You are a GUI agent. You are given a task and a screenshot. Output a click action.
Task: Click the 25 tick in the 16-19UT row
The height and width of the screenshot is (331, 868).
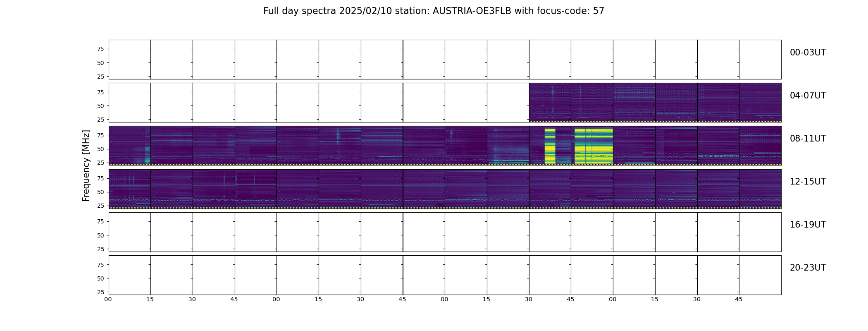pos(100,249)
